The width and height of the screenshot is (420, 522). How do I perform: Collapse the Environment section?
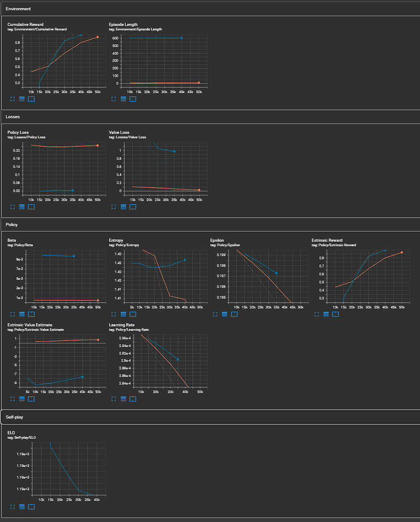click(18, 9)
